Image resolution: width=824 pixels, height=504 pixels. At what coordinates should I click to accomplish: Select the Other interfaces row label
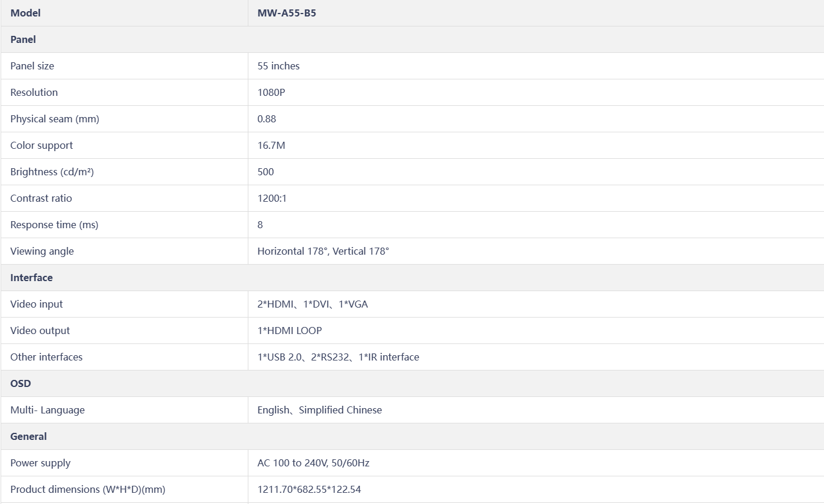point(46,357)
